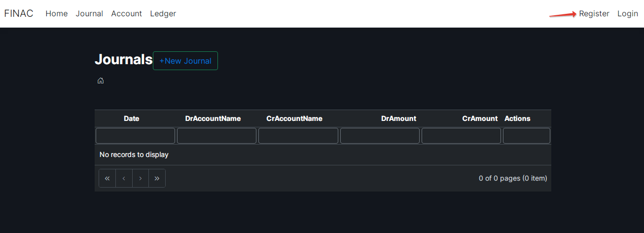Go to next page of grid
This screenshot has width=644, height=233.
click(141, 178)
